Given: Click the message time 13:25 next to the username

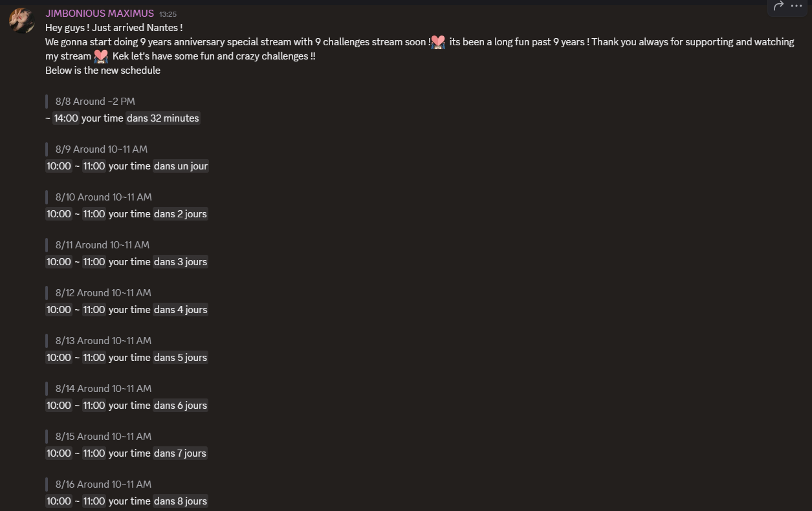Looking at the screenshot, I should pyautogui.click(x=168, y=14).
